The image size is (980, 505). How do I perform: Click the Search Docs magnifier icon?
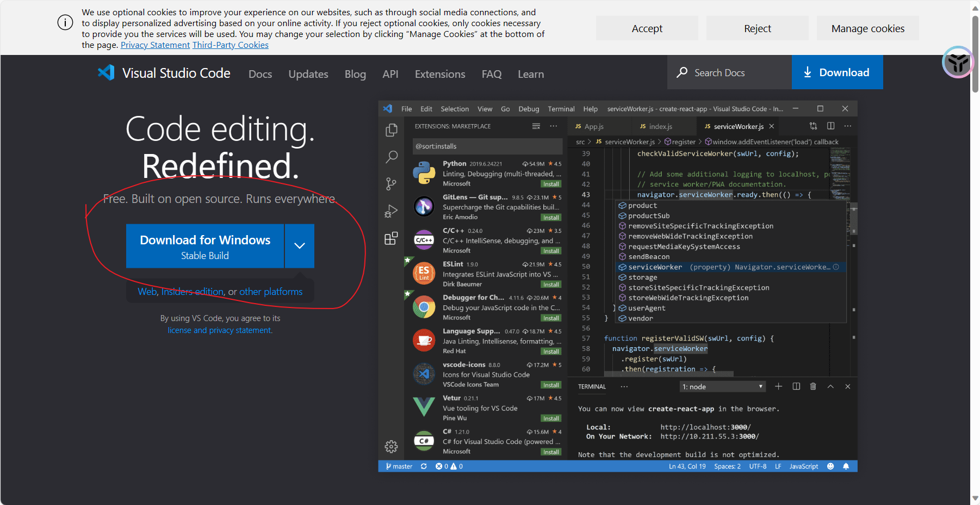click(682, 72)
